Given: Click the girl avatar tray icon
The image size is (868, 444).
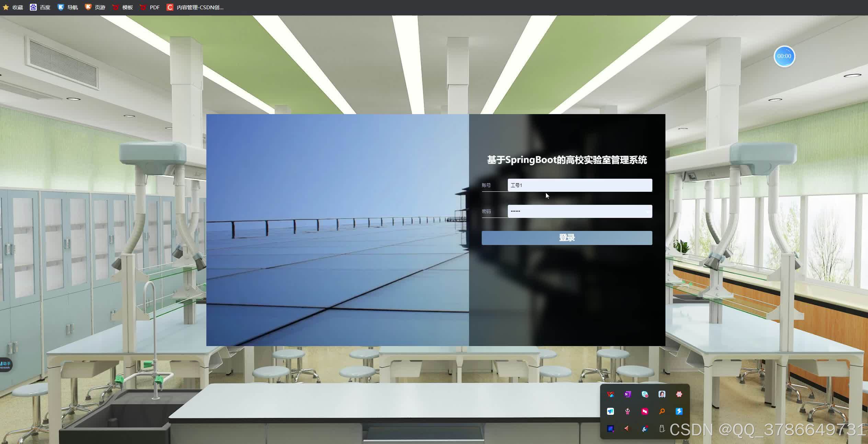Looking at the screenshot, I should pyautogui.click(x=662, y=394).
